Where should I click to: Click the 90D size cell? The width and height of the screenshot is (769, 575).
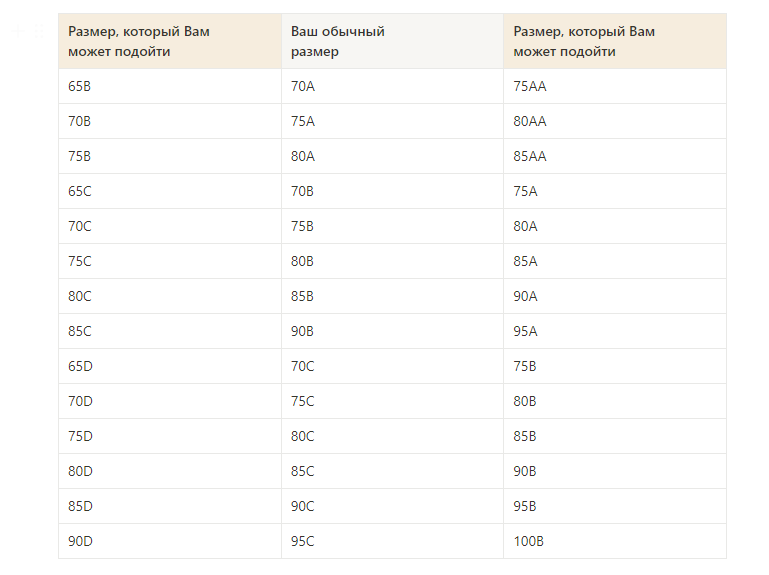(170, 541)
